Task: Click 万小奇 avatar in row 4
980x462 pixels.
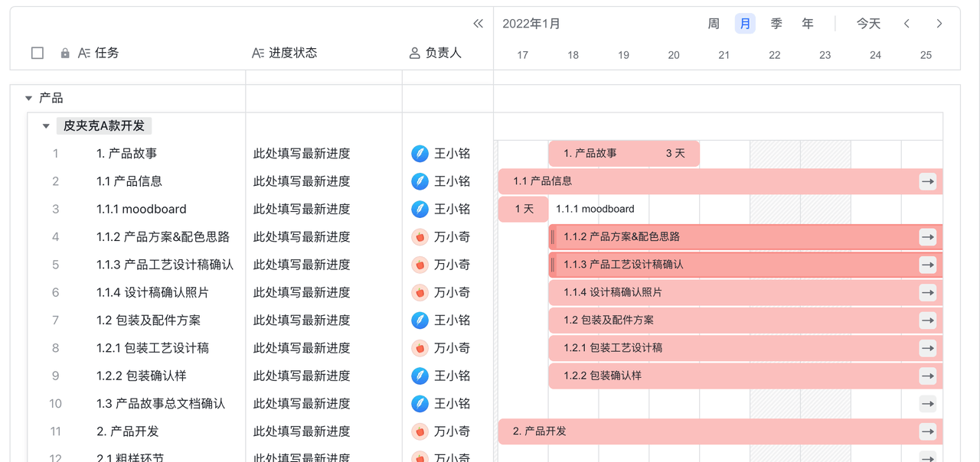Action: pyautogui.click(x=420, y=237)
